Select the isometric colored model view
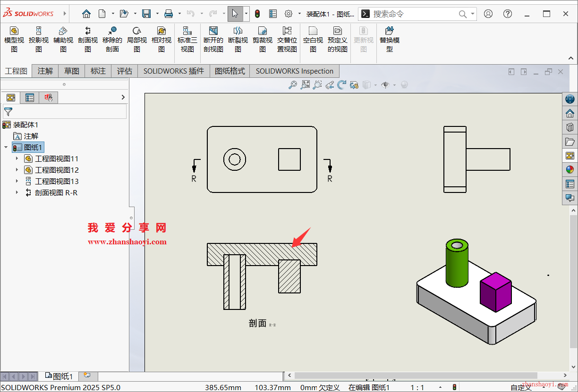This screenshot has height=392, width=578. click(476, 292)
